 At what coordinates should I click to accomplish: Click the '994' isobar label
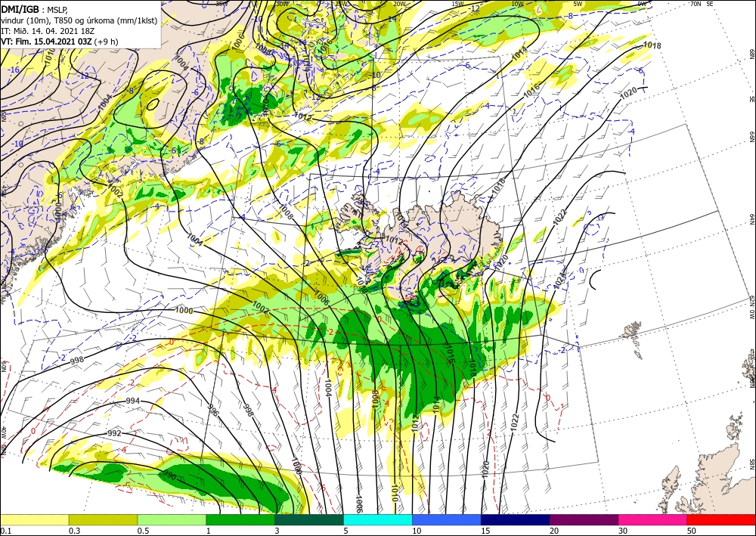[x=132, y=401]
